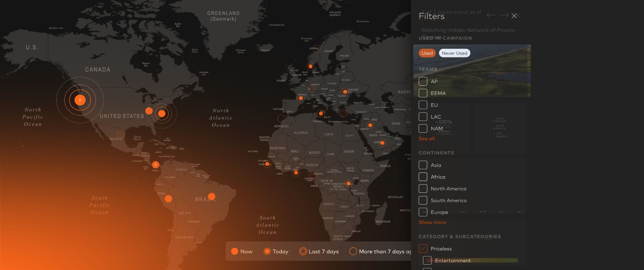Uncheck the Priceless category checkbox
644x270 pixels.
[423, 249]
